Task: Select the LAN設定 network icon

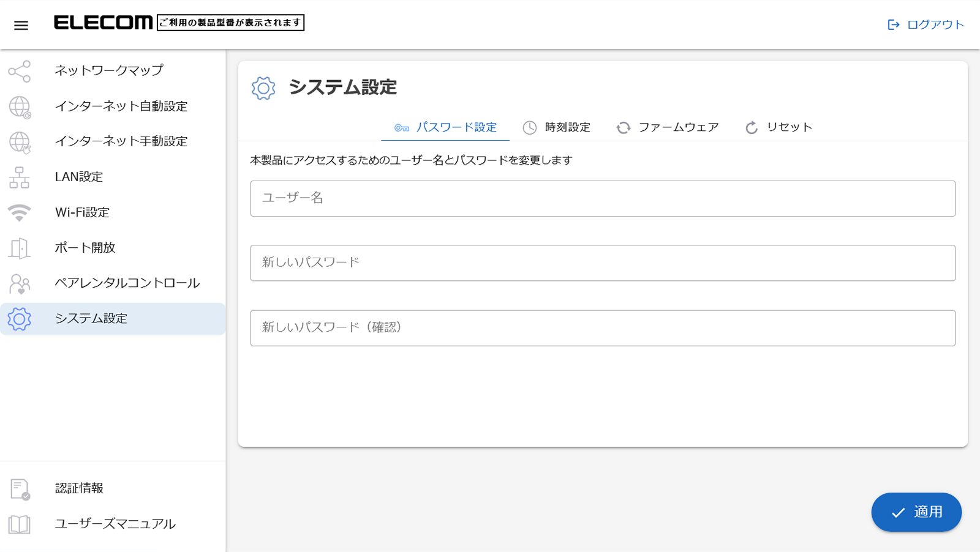Action: pyautogui.click(x=20, y=177)
